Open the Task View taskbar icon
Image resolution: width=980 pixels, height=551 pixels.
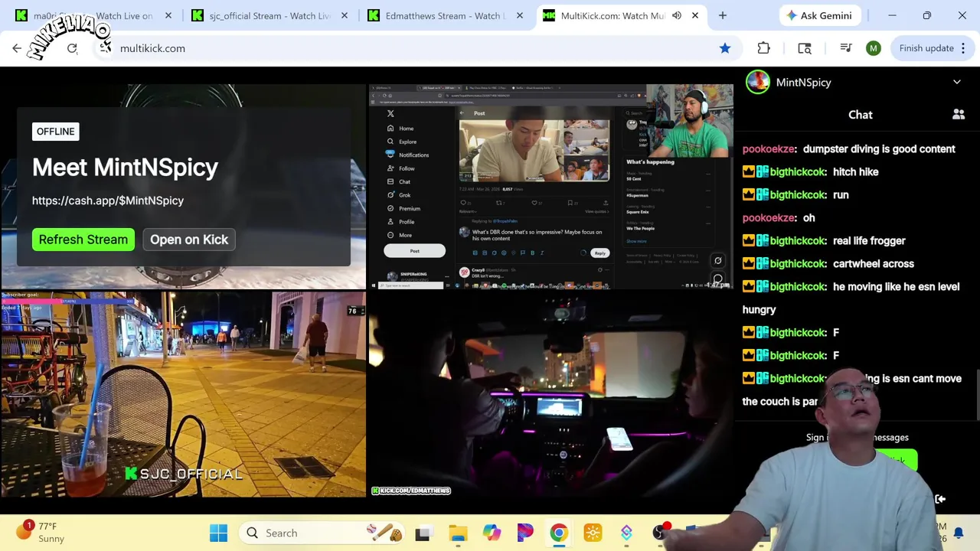coord(423,533)
